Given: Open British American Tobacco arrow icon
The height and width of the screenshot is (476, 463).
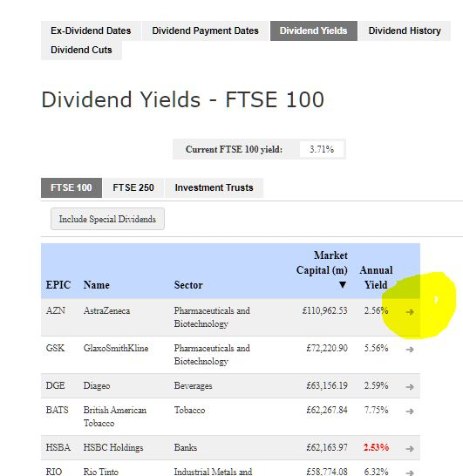Looking at the screenshot, I should coord(410,411).
